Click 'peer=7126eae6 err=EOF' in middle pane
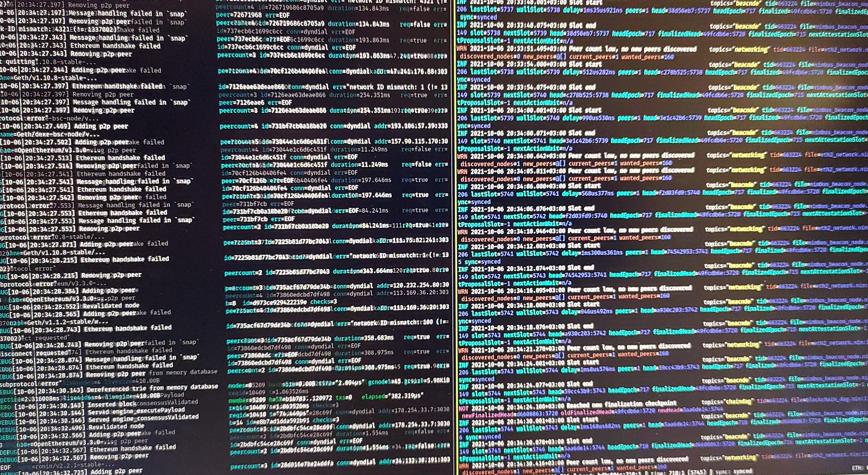The image size is (868, 475). pos(255,103)
